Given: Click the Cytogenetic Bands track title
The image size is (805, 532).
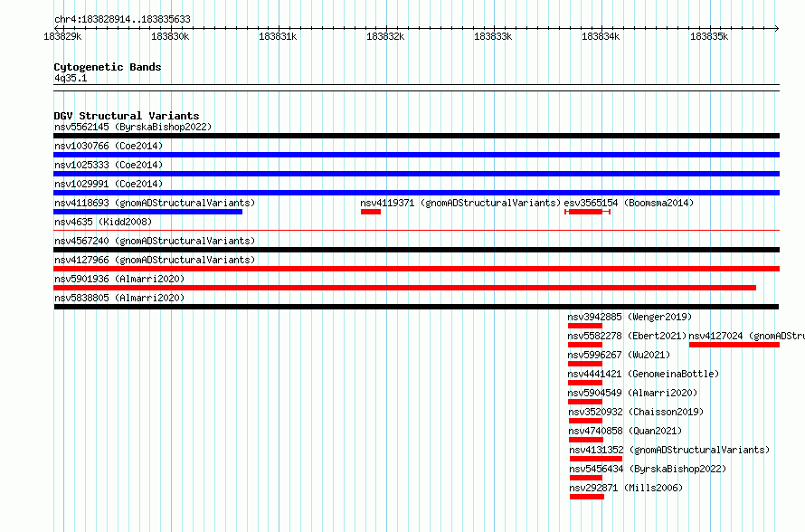Looking at the screenshot, I should [x=108, y=67].
